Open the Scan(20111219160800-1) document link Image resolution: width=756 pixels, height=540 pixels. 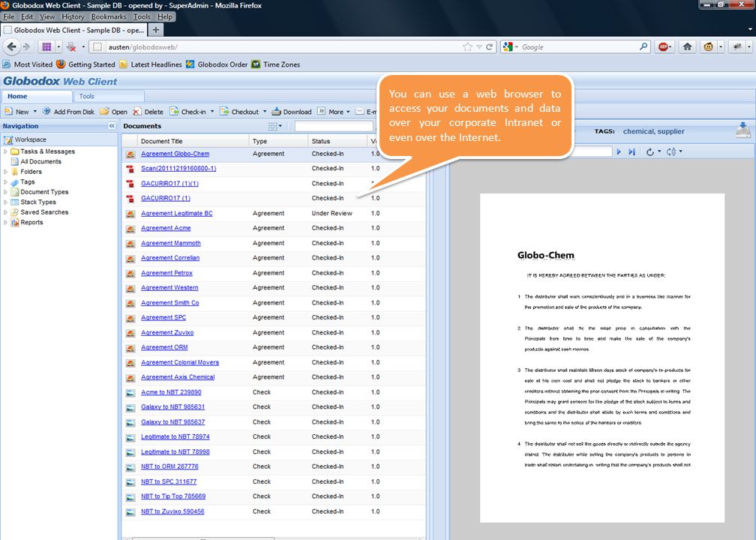178,168
